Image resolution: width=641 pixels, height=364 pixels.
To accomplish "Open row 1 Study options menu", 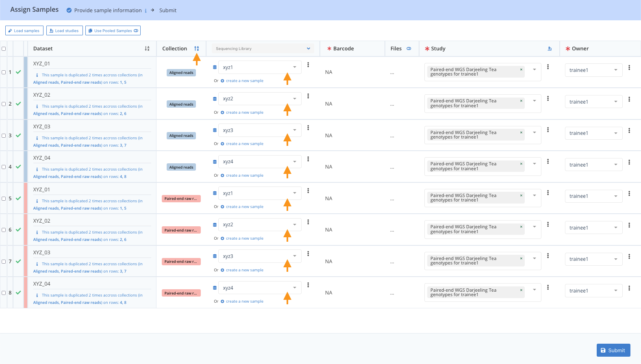I will click(x=548, y=67).
